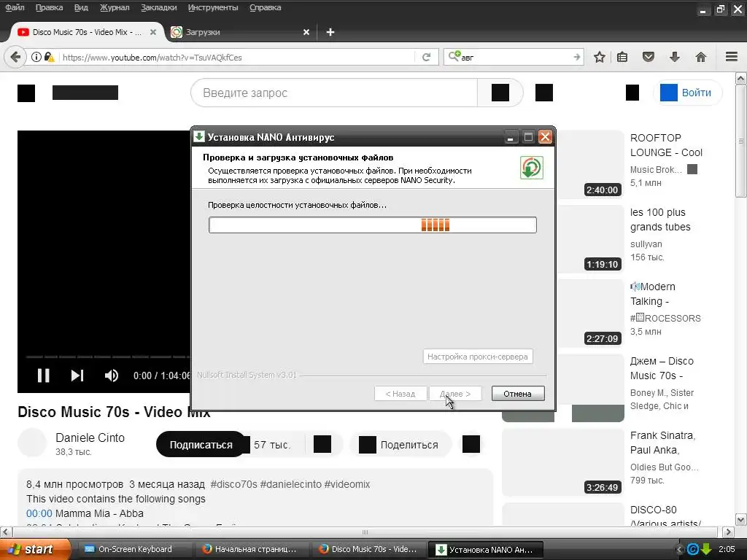
Task: Switch to Начальная страница taskbar window
Action: 251,549
